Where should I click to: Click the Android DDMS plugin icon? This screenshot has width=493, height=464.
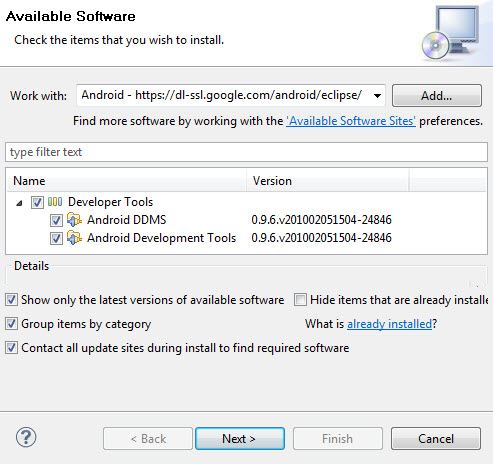coord(74,219)
